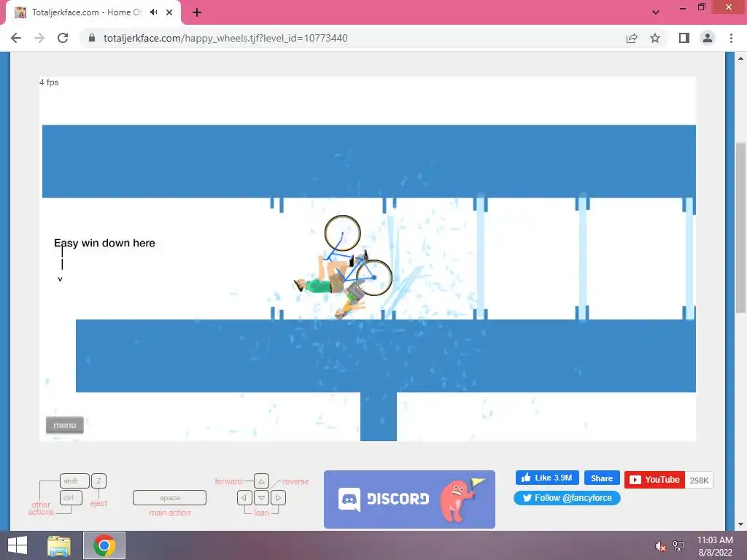The width and height of the screenshot is (747, 560).
Task: Open File Explorer from taskbar
Action: pyautogui.click(x=59, y=545)
